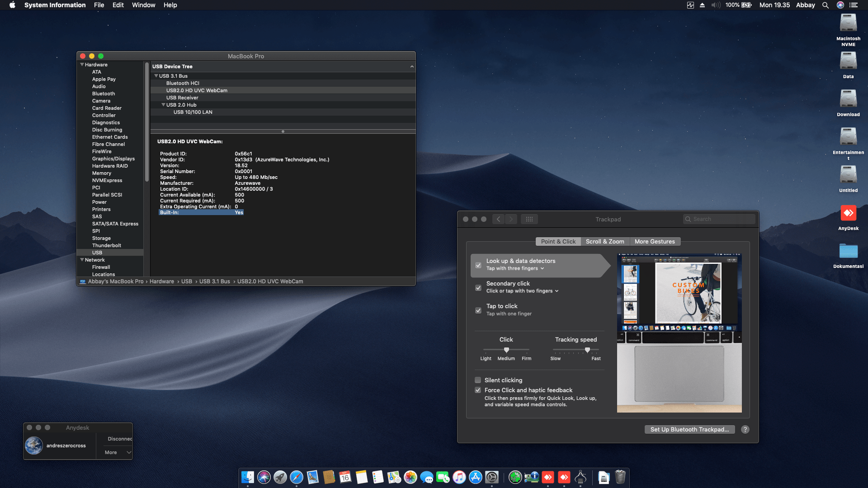Collapse the USB 2.0 Hub tree node
Viewport: 868px width, 488px height.
[164, 105]
